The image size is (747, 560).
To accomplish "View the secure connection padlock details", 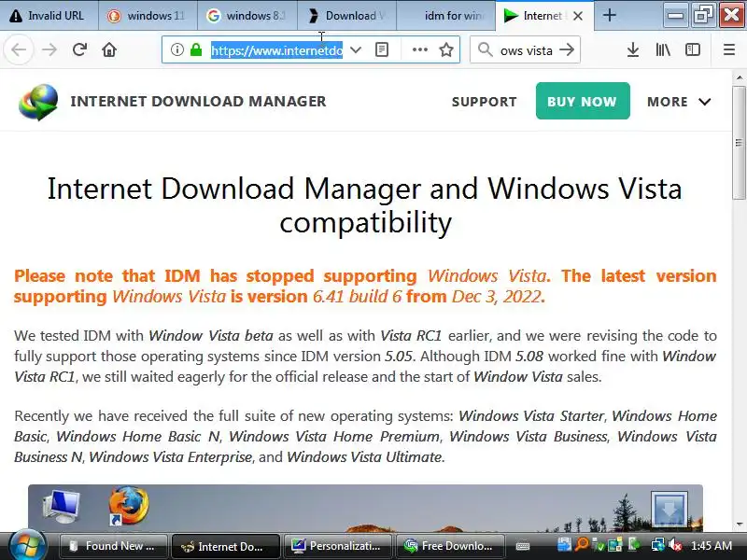I will (x=196, y=49).
